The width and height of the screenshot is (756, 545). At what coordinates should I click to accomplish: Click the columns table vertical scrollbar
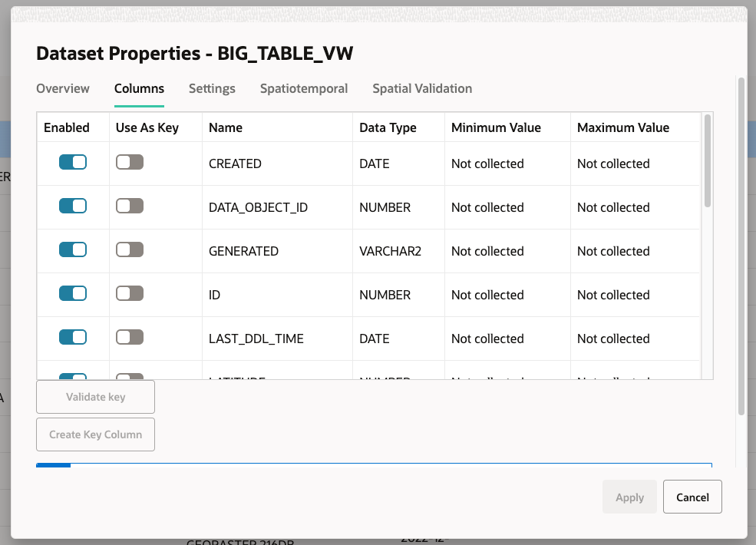(x=708, y=161)
